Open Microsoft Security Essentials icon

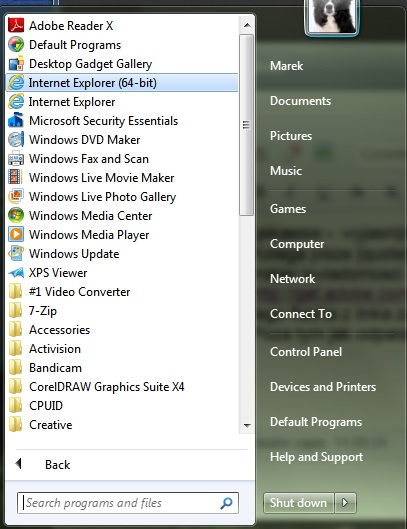coord(16,120)
